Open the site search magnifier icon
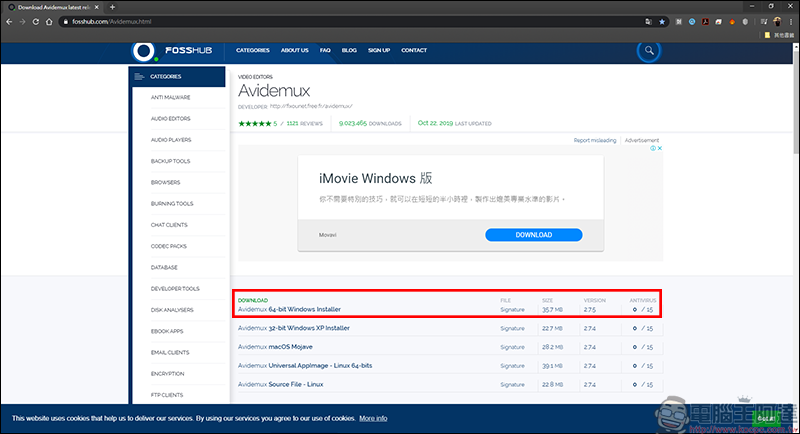Image resolution: width=800 pixels, height=434 pixels. [x=649, y=50]
